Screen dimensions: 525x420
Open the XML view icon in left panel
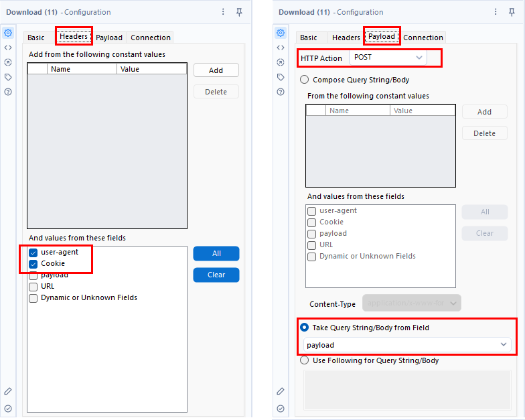8,48
